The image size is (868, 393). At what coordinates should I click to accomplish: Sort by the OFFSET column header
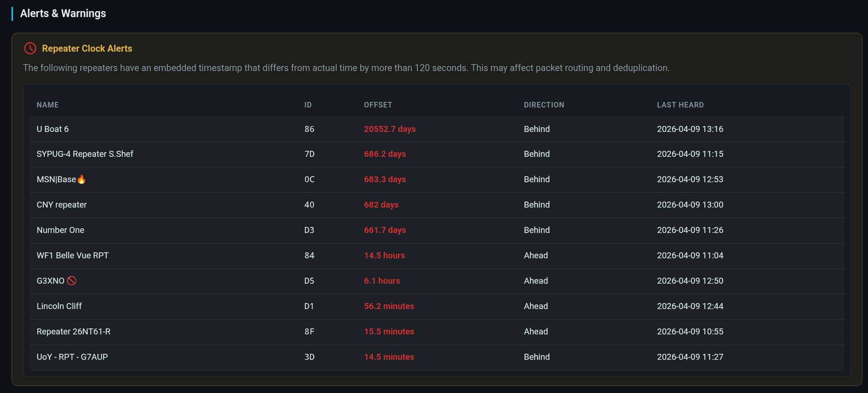tap(378, 105)
